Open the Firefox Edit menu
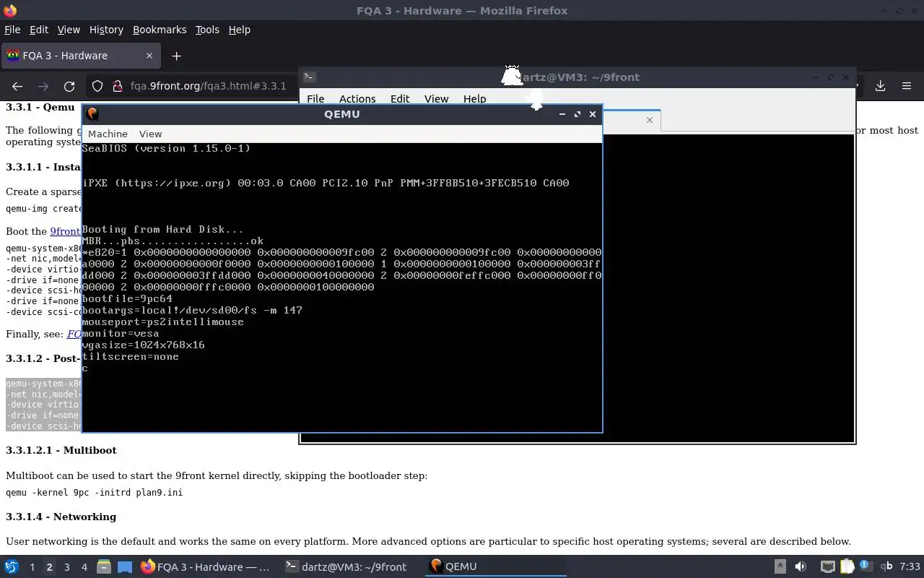The image size is (924, 578). point(39,30)
